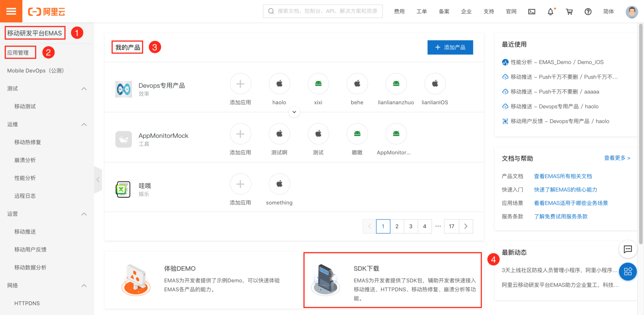Open 移动用户反馈 in the sidebar
This screenshot has height=315, width=644.
[x=30, y=249]
